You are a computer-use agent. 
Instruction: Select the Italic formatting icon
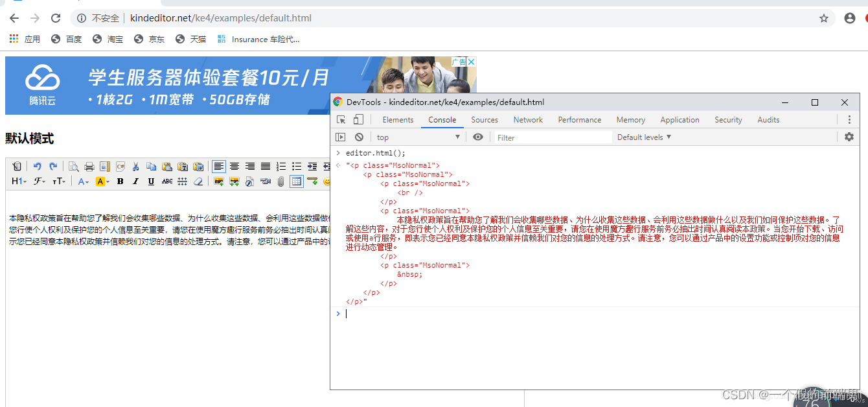pos(135,181)
